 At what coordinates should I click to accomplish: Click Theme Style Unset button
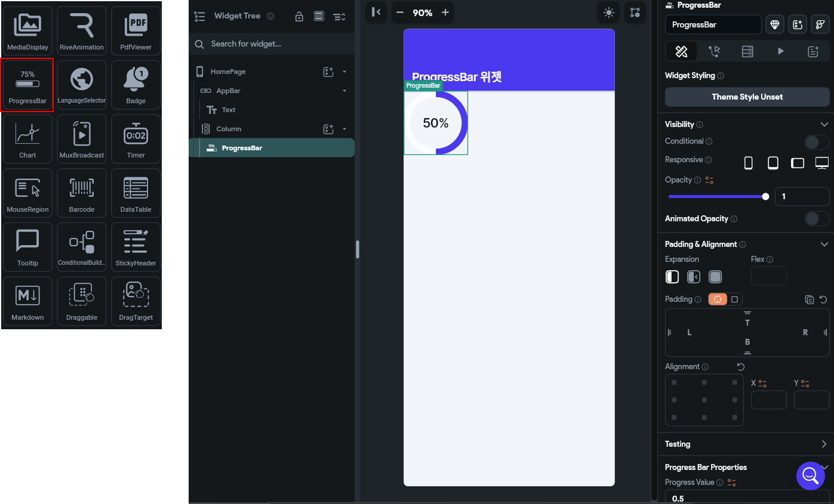pos(747,97)
